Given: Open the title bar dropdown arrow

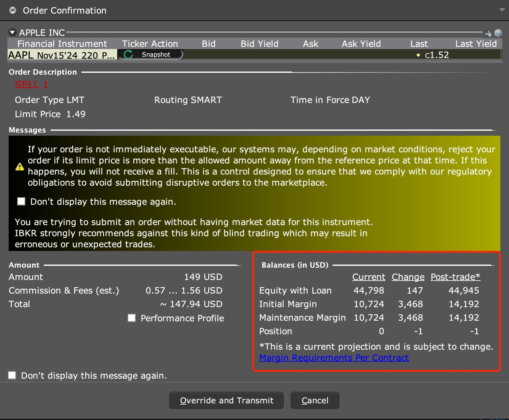Looking at the screenshot, I should click(x=502, y=10).
